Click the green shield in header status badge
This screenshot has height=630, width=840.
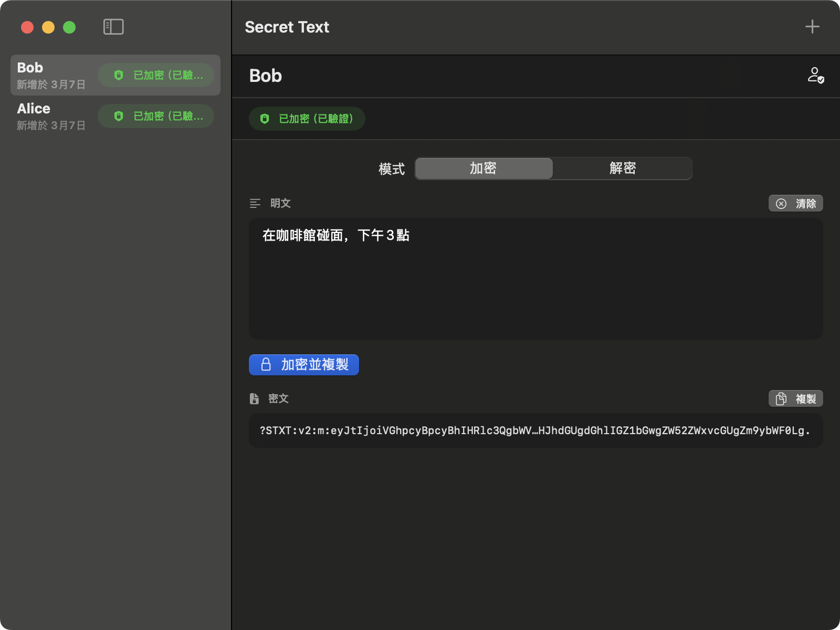tap(265, 119)
